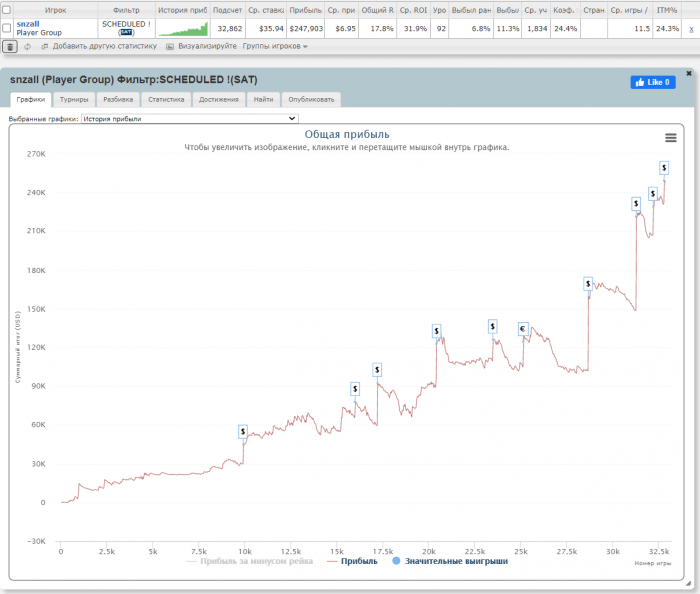Click the Общая прибыль chart title
This screenshot has height=594, width=700.
coord(347,134)
